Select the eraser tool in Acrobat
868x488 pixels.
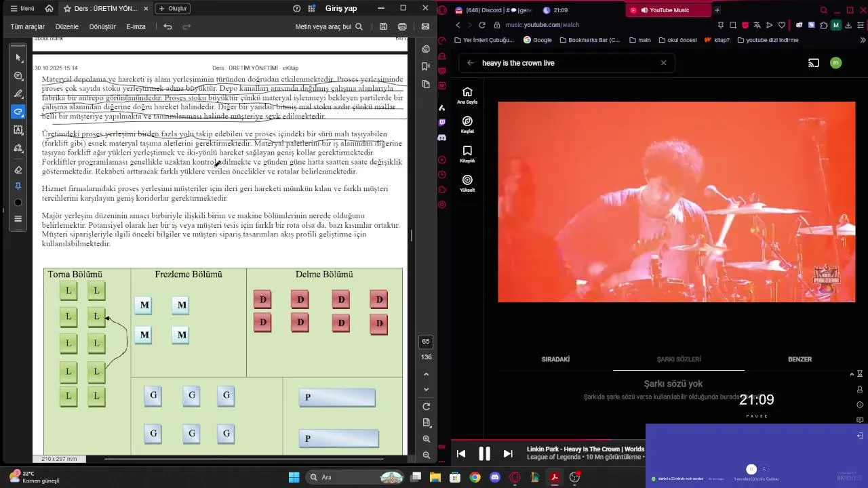18,169
